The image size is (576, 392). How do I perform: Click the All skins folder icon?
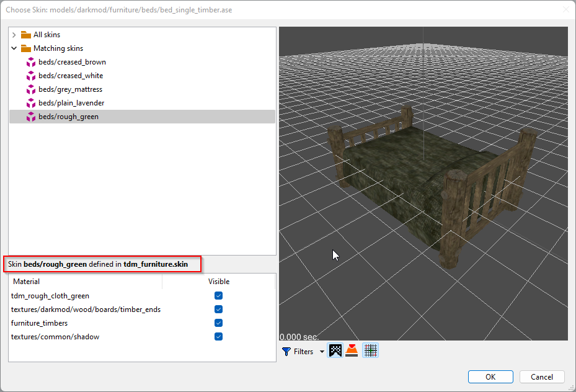(25, 35)
